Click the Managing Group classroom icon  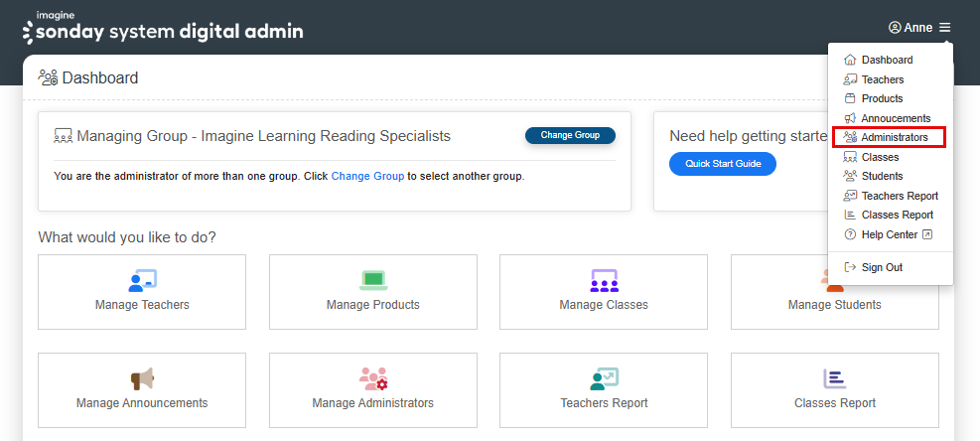64,136
